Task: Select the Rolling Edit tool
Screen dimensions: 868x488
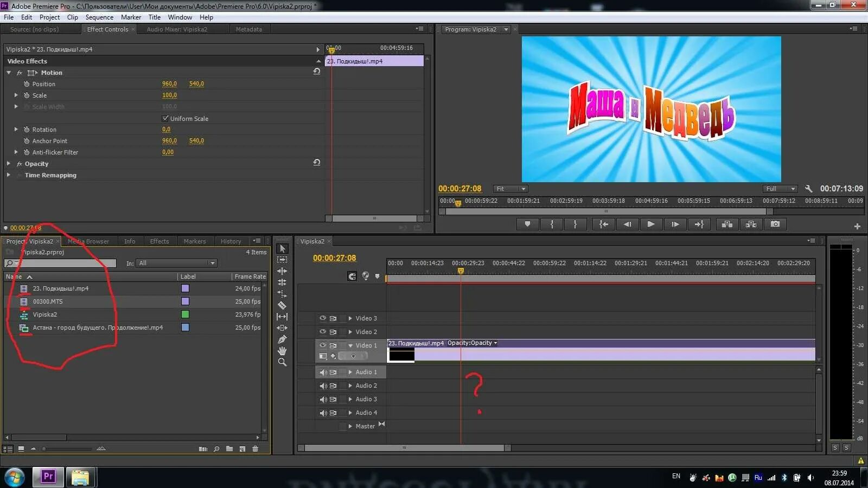Action: [282, 282]
